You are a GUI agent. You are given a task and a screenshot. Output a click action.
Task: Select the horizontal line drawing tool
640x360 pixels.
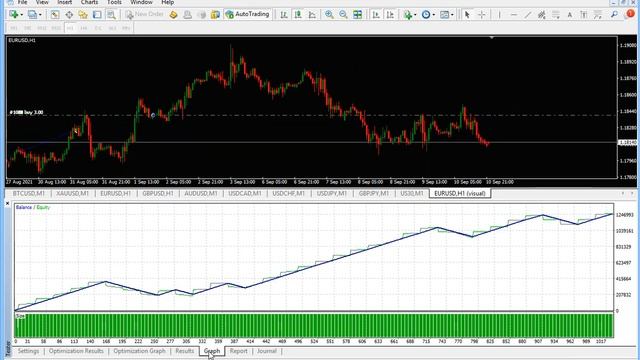point(513,15)
